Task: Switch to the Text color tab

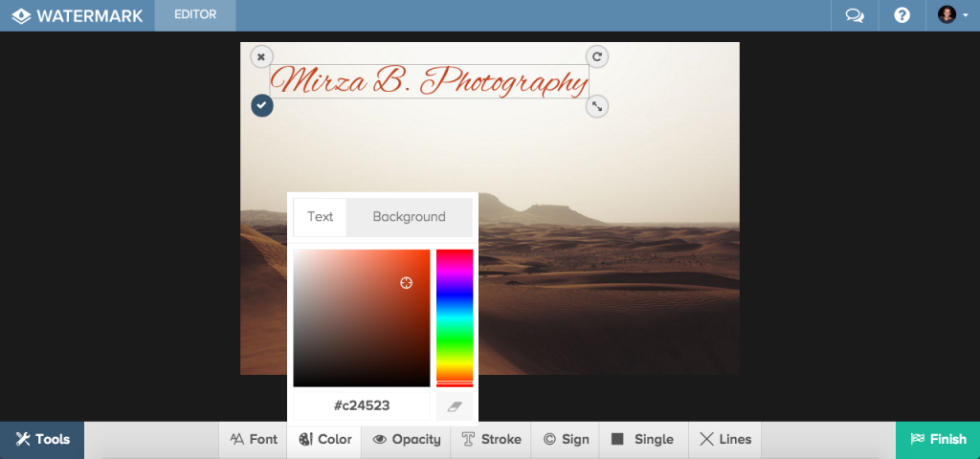Action: pos(320,217)
